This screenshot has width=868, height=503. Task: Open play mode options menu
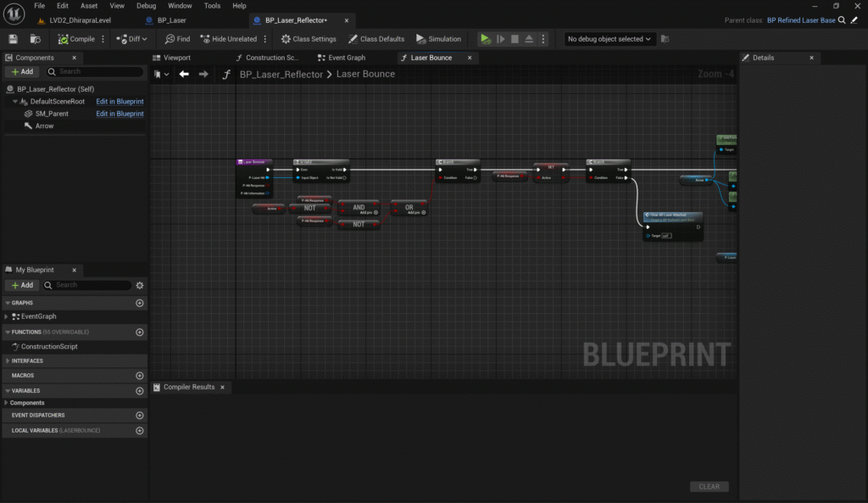[x=543, y=39]
